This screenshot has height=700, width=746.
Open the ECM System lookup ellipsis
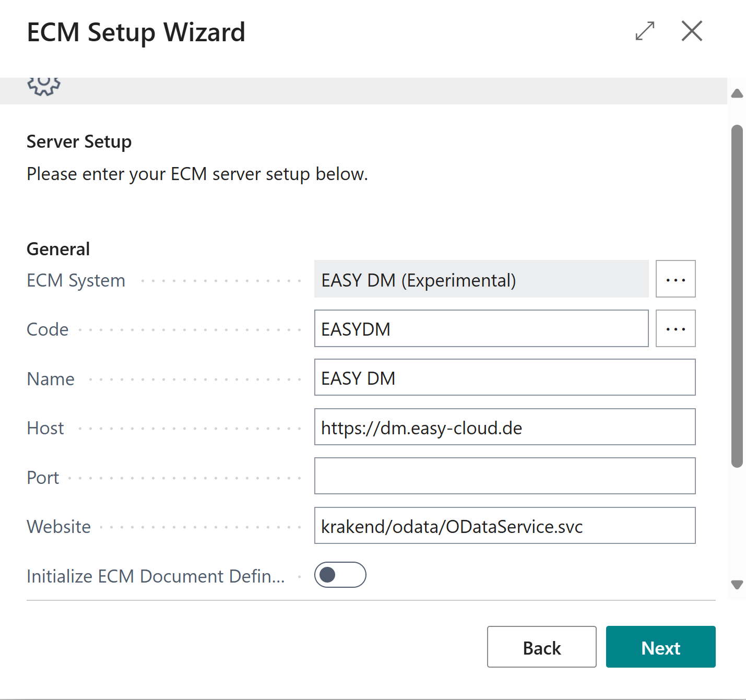point(675,279)
